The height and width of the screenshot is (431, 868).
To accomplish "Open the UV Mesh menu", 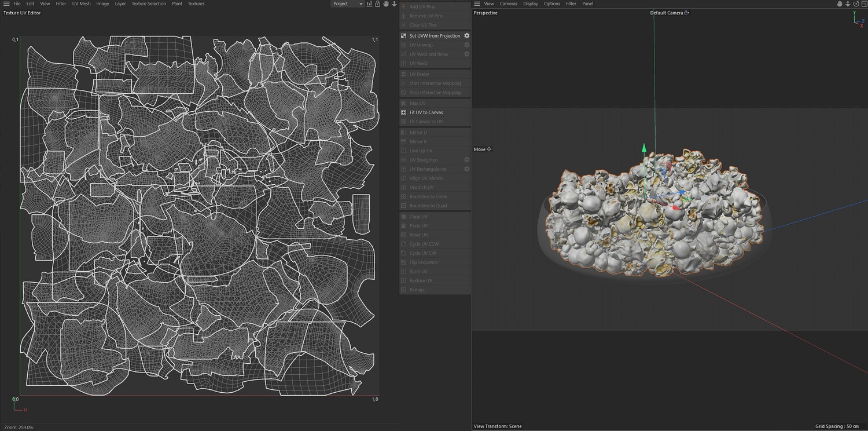I will pos(81,3).
